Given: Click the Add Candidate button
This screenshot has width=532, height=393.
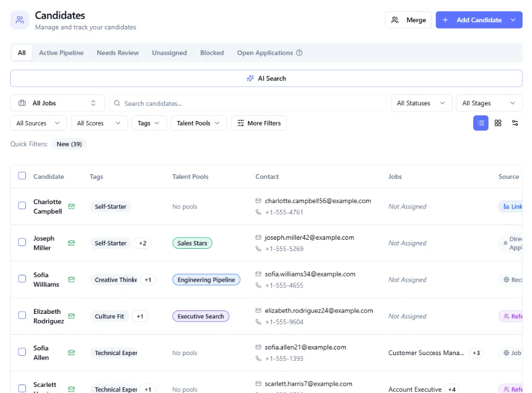Looking at the screenshot, I should pyautogui.click(x=479, y=20).
